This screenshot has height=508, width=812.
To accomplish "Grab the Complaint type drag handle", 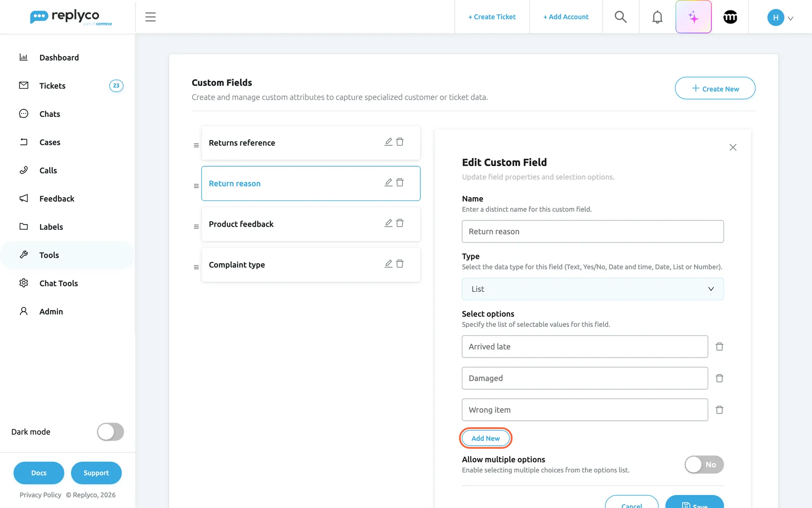I will point(196,267).
